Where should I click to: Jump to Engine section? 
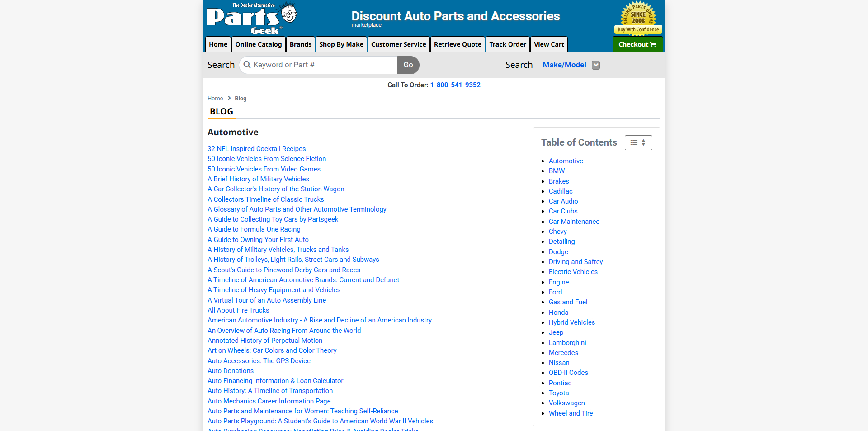click(x=559, y=282)
